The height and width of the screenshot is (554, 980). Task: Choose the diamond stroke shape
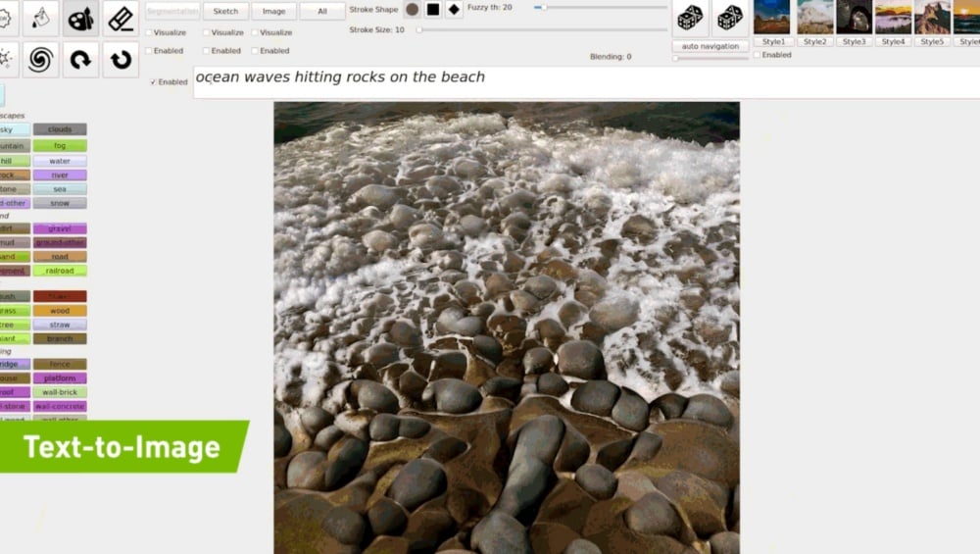(454, 10)
